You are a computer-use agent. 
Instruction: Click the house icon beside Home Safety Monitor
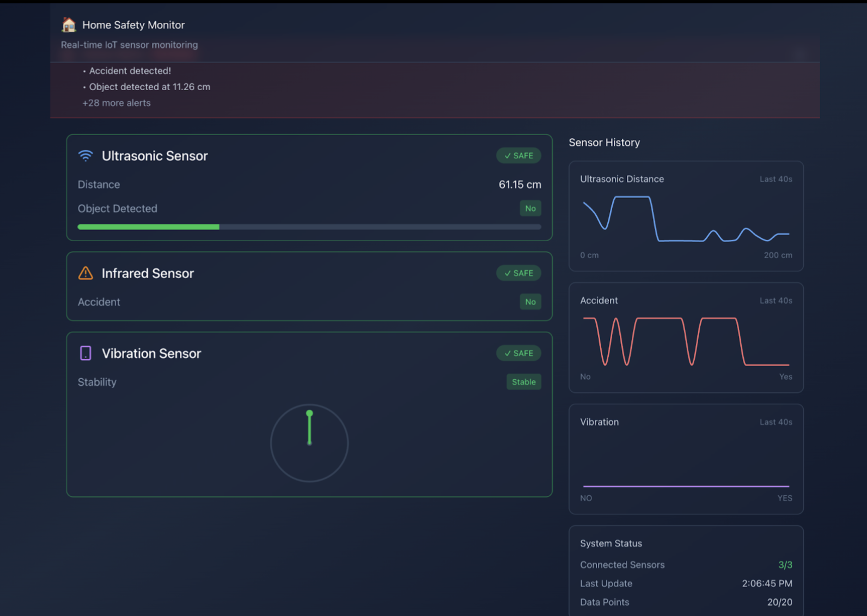click(x=69, y=25)
